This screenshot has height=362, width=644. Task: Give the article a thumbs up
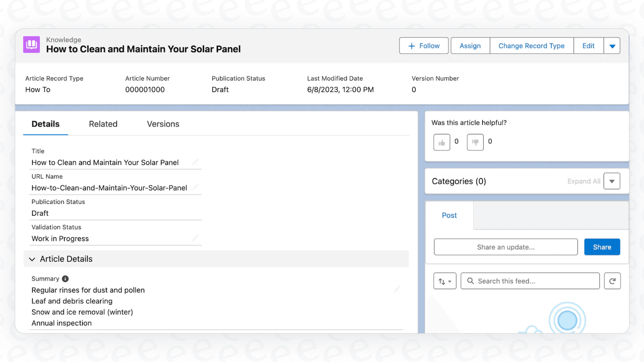coord(442,142)
